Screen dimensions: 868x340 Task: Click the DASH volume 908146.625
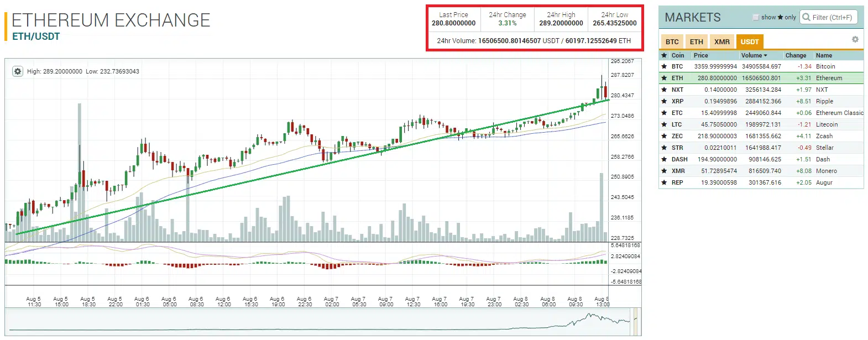tap(765, 159)
